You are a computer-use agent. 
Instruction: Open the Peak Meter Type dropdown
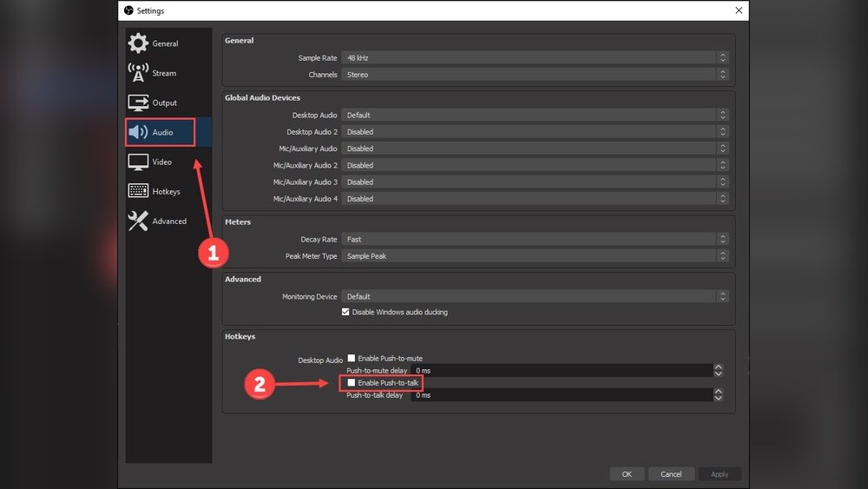tap(535, 256)
